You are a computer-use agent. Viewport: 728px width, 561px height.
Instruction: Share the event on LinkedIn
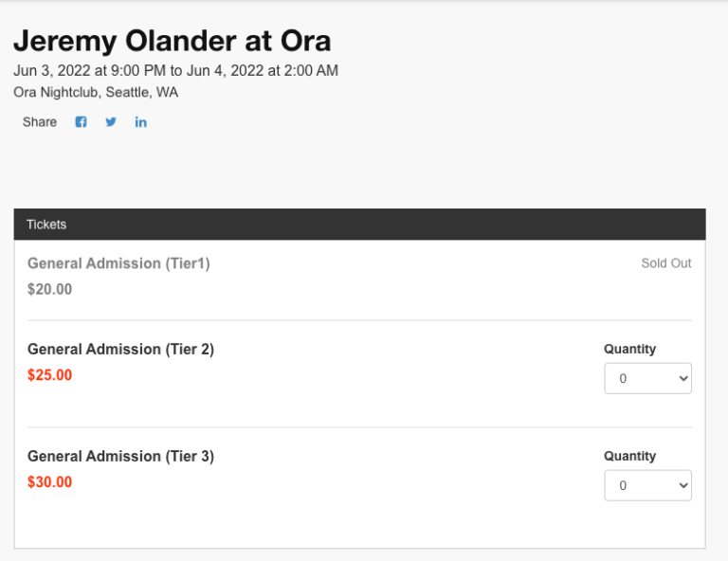pos(140,122)
